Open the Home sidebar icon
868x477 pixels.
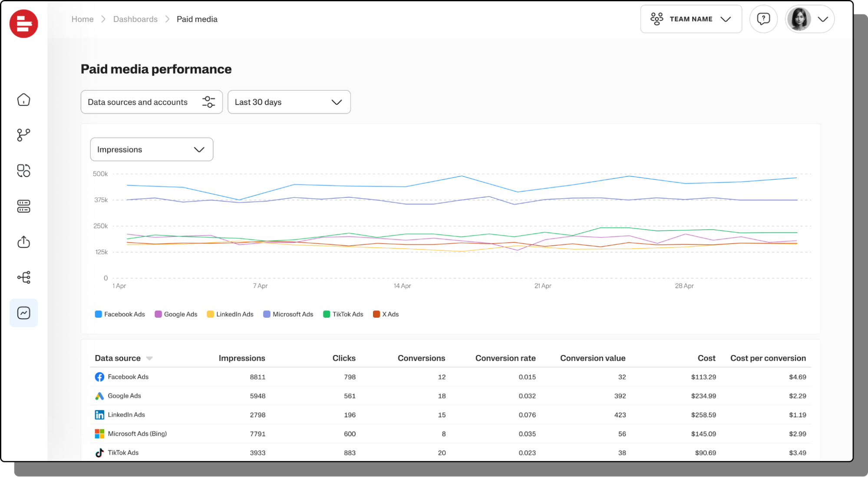click(24, 99)
